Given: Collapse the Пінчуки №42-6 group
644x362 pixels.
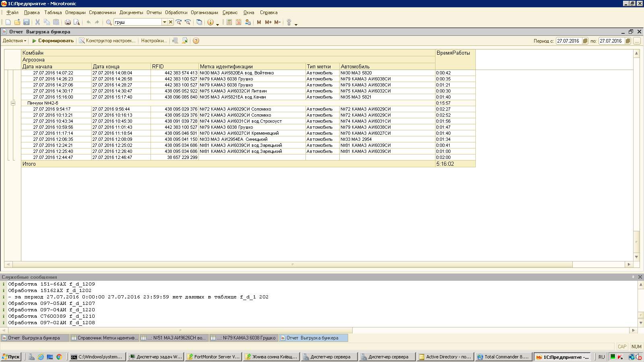Looking at the screenshot, I should (x=13, y=103).
